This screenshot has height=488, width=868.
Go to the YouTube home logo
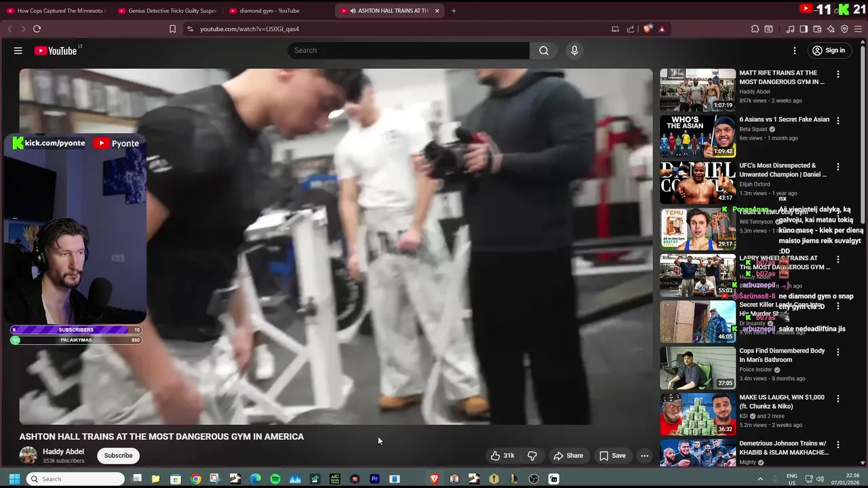[x=56, y=51]
